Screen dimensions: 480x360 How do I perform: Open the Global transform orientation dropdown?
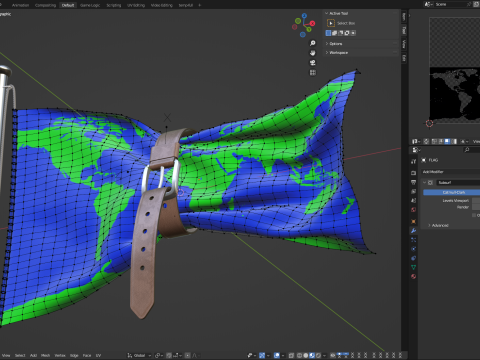139,355
